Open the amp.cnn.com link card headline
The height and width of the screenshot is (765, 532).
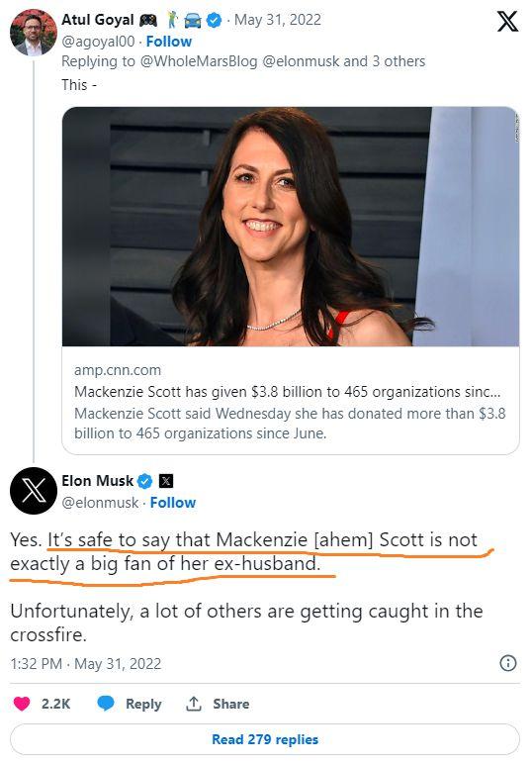[x=287, y=392]
